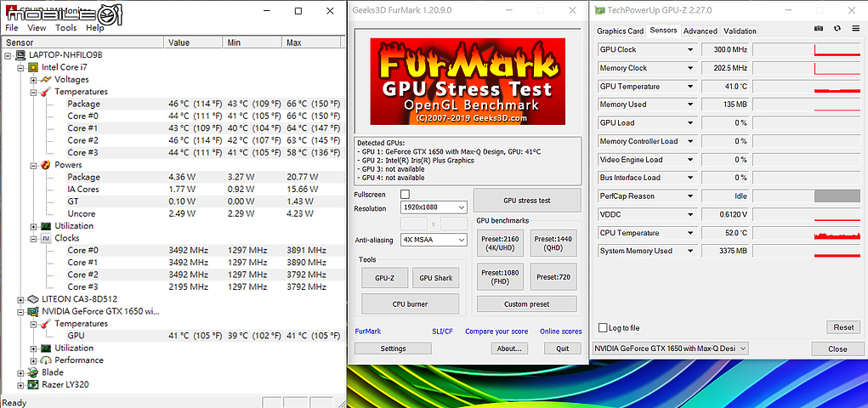Open the Anti-aliasing 4X MSAA dropdown
This screenshot has width=868, height=408.
434,240
